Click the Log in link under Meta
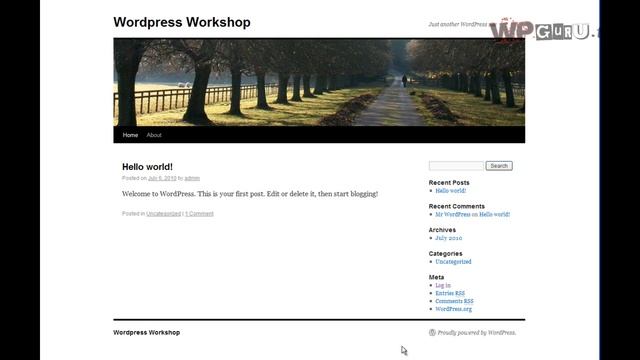 tap(443, 285)
